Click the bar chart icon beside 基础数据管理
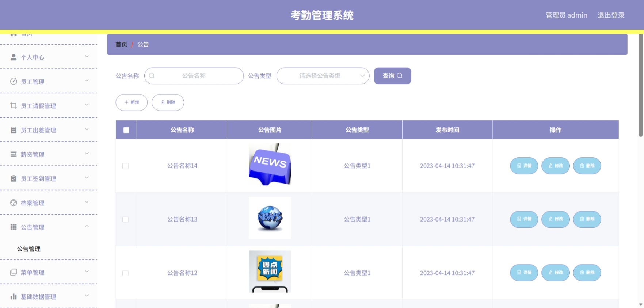The height and width of the screenshot is (308, 644). [x=14, y=296]
